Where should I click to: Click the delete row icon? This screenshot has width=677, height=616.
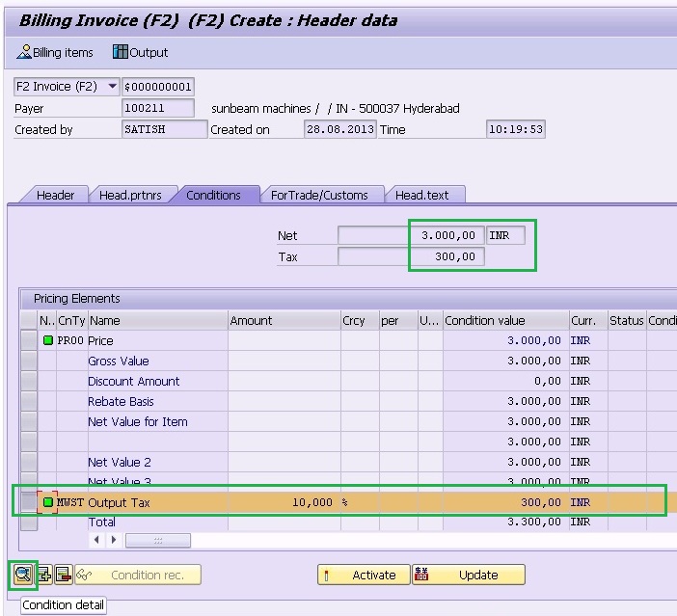63,575
